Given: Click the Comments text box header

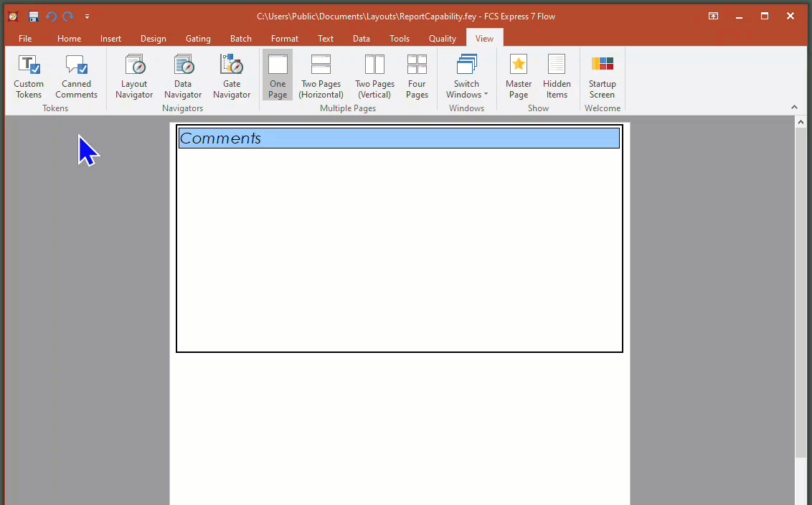Looking at the screenshot, I should click(x=399, y=138).
